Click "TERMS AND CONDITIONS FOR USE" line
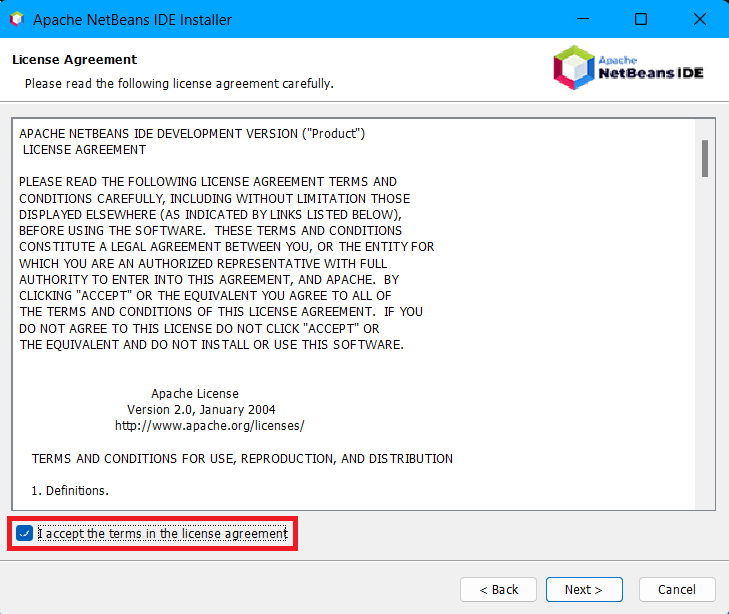 click(x=242, y=459)
